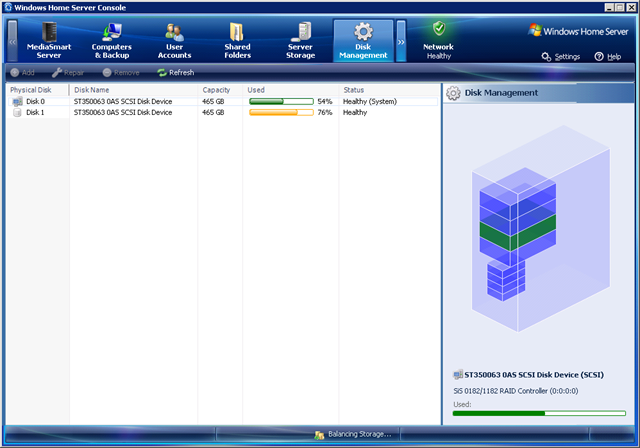Click the 54% used value
Image resolution: width=640 pixels, height=448 pixels.
(325, 101)
